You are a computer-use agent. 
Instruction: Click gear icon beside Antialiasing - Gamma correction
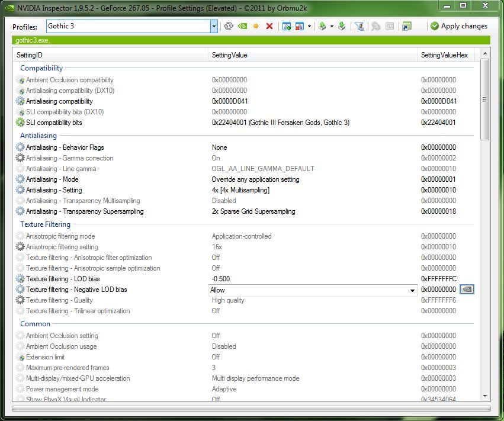pos(20,158)
